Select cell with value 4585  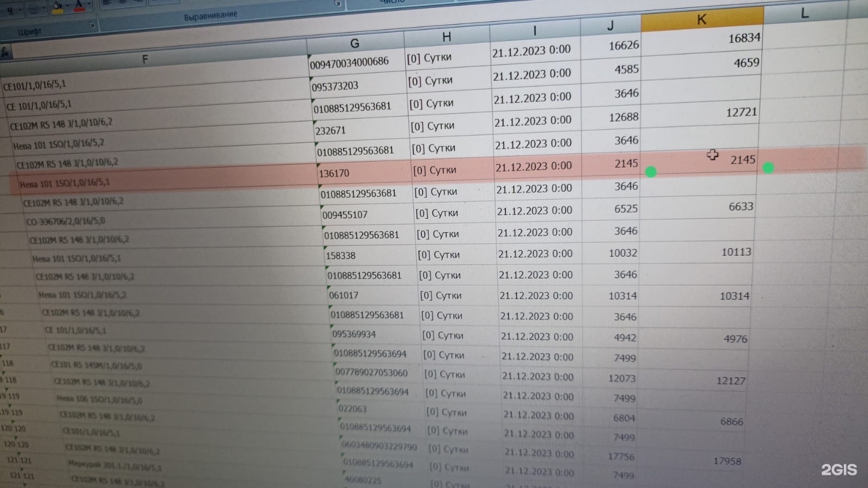tap(611, 69)
